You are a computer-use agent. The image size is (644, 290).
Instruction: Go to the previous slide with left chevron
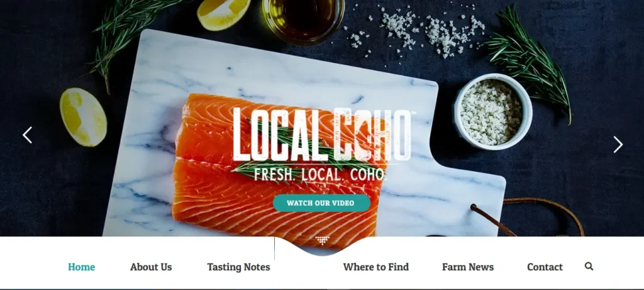(27, 135)
